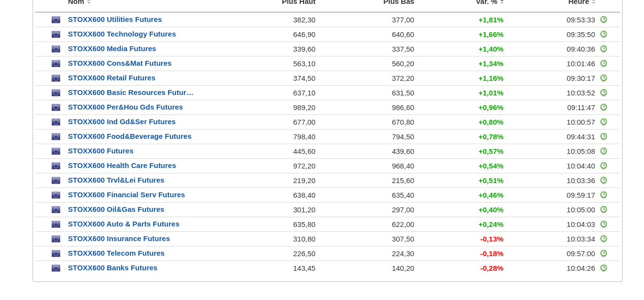The image size is (644, 300).
Task: Click the EU flag beside Food&Beverage Futures
Action: pyautogui.click(x=56, y=137)
